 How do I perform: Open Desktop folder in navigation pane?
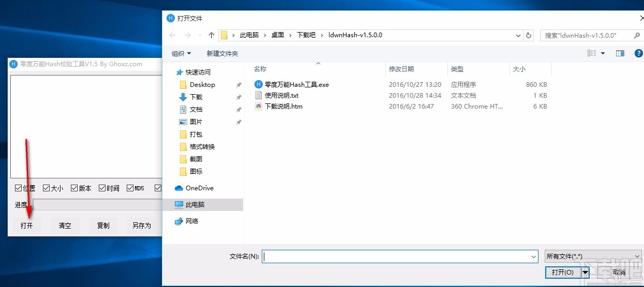(202, 84)
